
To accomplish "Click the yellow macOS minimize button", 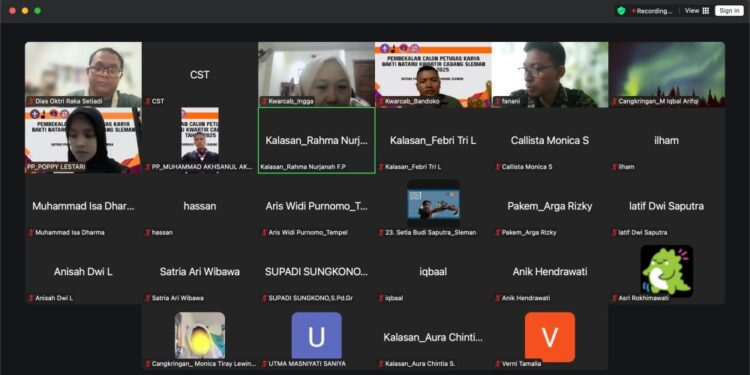I will (25, 11).
